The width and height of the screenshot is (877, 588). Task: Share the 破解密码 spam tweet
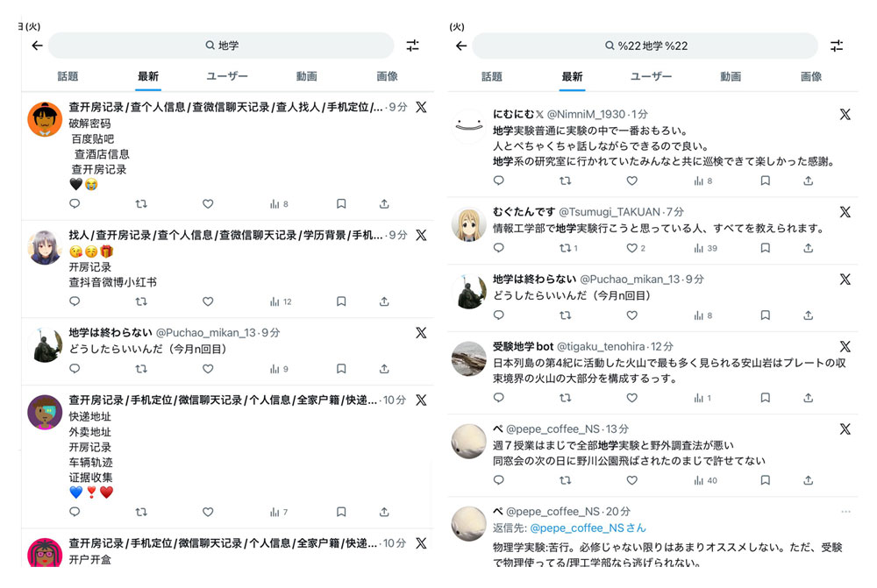[384, 204]
